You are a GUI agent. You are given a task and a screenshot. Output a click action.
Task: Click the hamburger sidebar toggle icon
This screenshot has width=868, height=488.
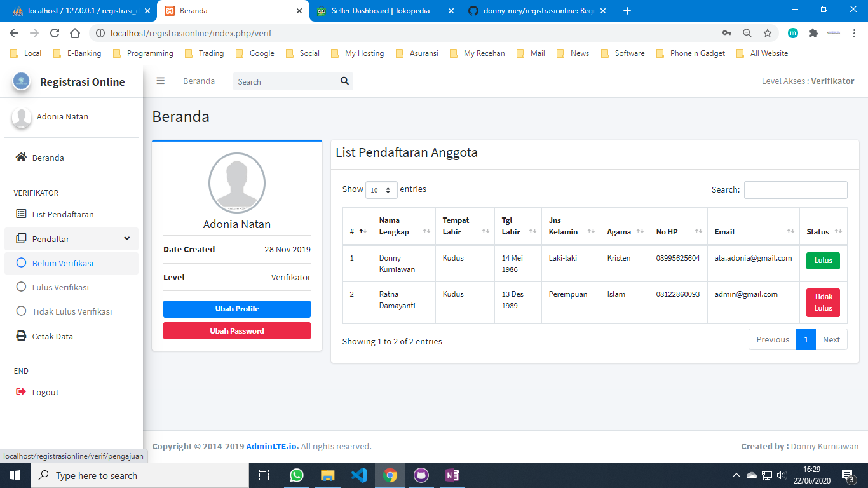click(161, 81)
